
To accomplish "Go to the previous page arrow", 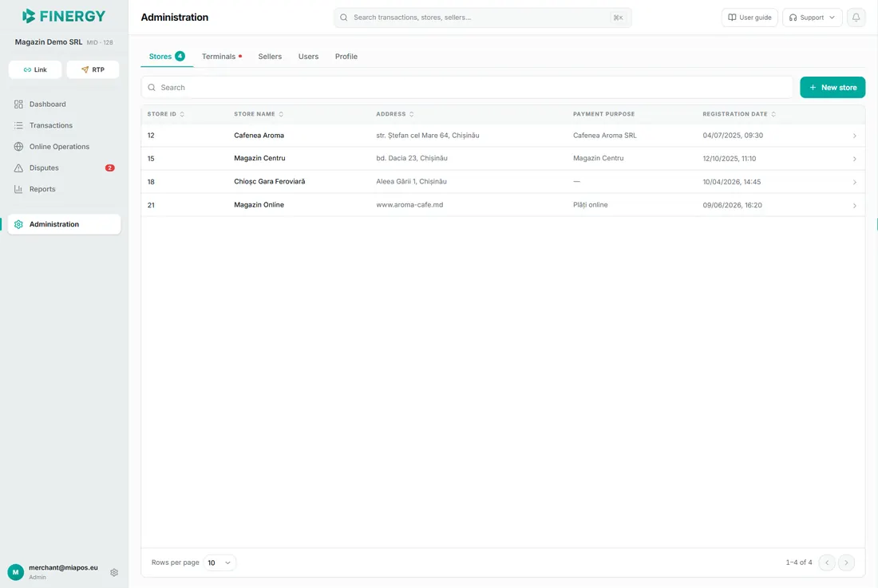I will [x=826, y=562].
